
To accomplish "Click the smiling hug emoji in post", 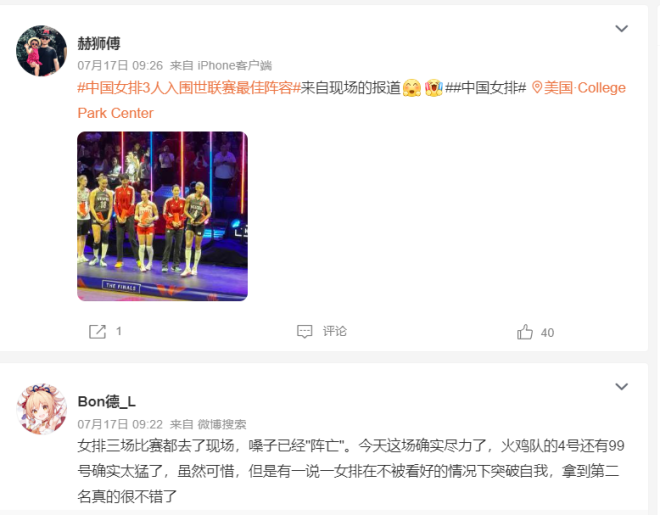I will pos(412,88).
